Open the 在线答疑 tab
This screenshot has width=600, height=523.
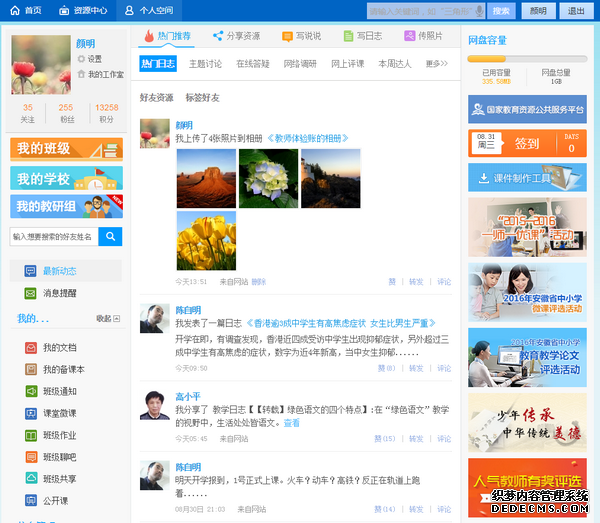(x=253, y=64)
